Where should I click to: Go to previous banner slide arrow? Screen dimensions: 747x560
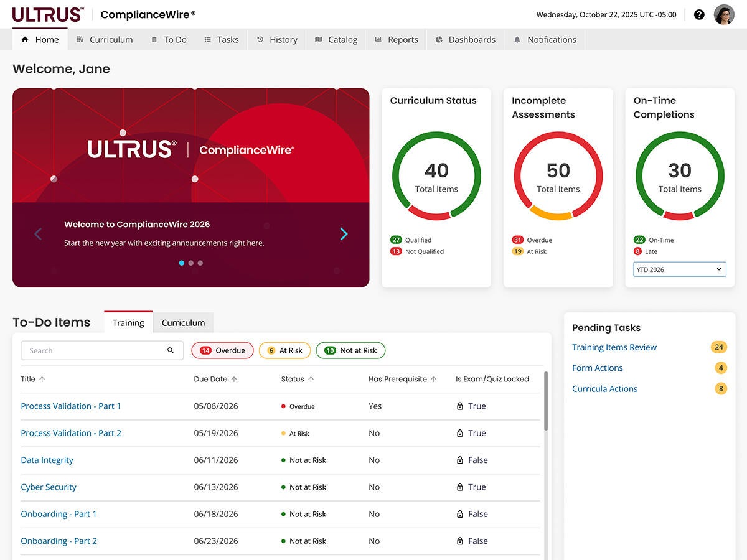(x=38, y=234)
